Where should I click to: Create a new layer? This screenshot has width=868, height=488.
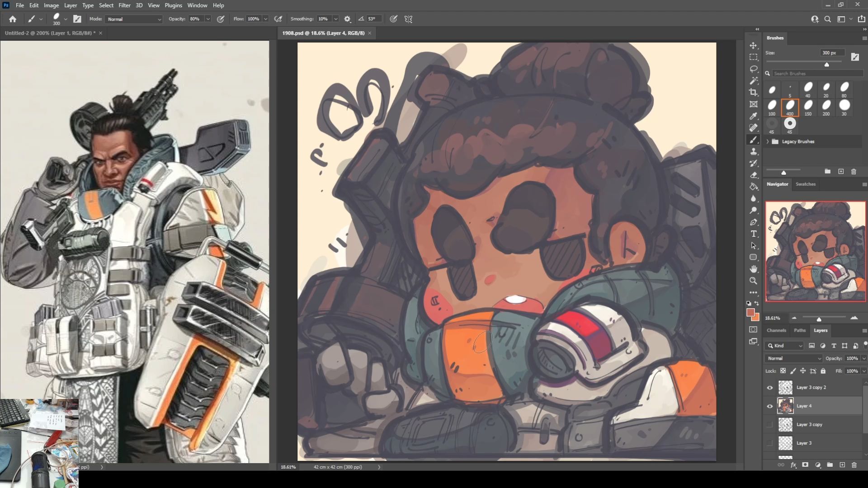pos(842,465)
